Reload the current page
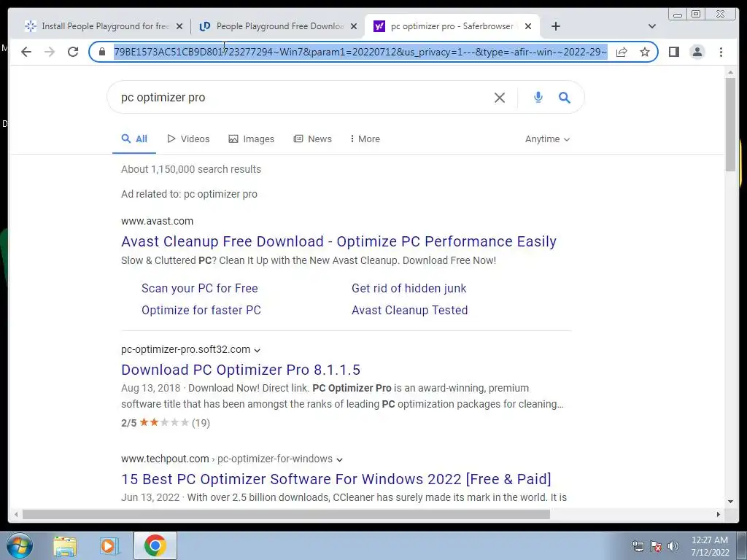The image size is (747, 560). click(x=73, y=52)
